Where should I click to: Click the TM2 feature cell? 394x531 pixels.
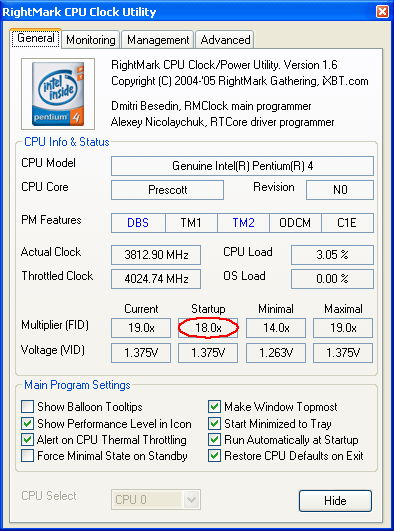243,223
